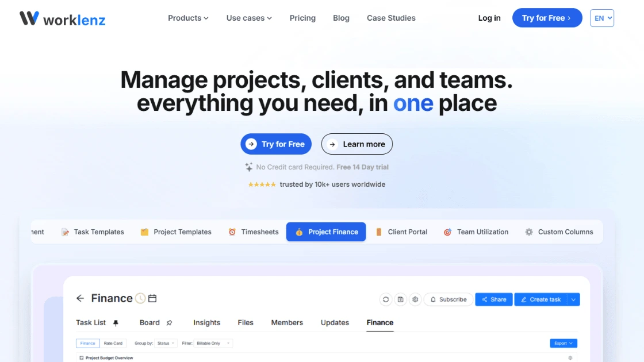Viewport: 644px width, 362px height.
Task: Click the refresh icon above the Finance project
Action: [386, 299]
